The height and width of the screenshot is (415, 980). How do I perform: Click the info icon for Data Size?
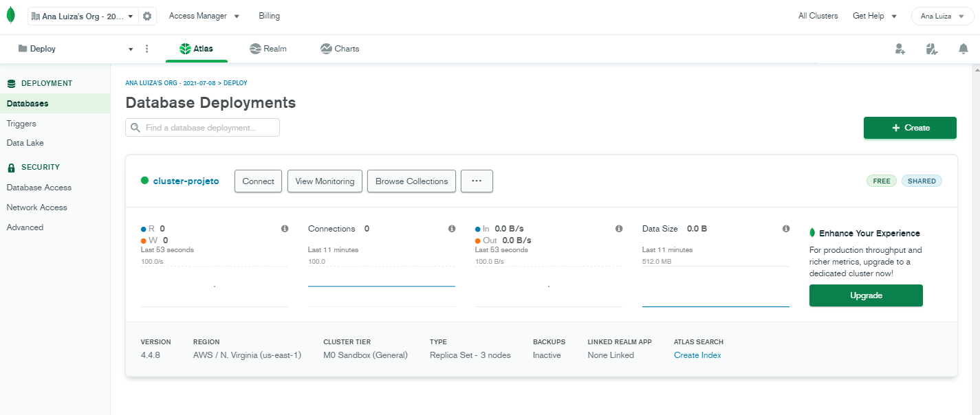click(x=786, y=229)
